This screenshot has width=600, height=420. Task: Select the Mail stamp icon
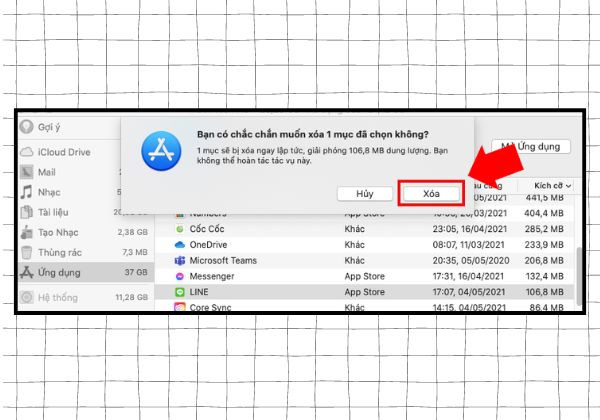(27, 172)
